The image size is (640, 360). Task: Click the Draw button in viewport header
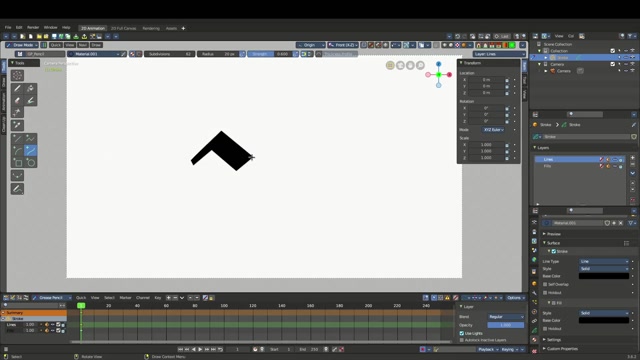[x=96, y=45]
